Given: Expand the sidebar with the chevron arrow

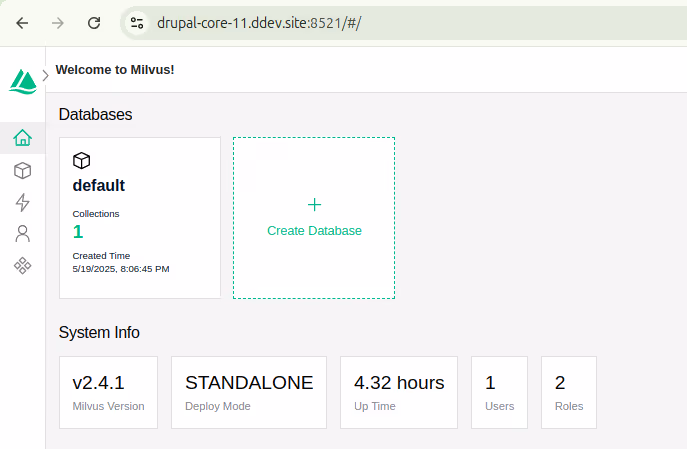Looking at the screenshot, I should point(46,76).
